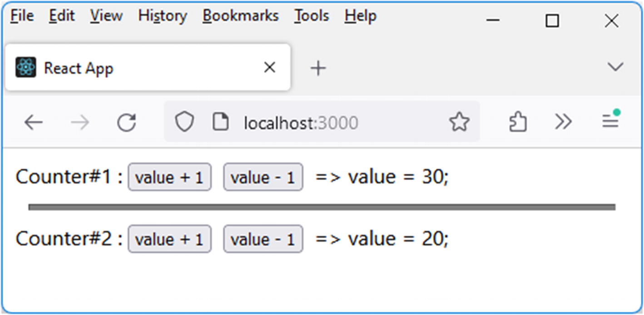Click the React App tab favicon

tap(26, 68)
